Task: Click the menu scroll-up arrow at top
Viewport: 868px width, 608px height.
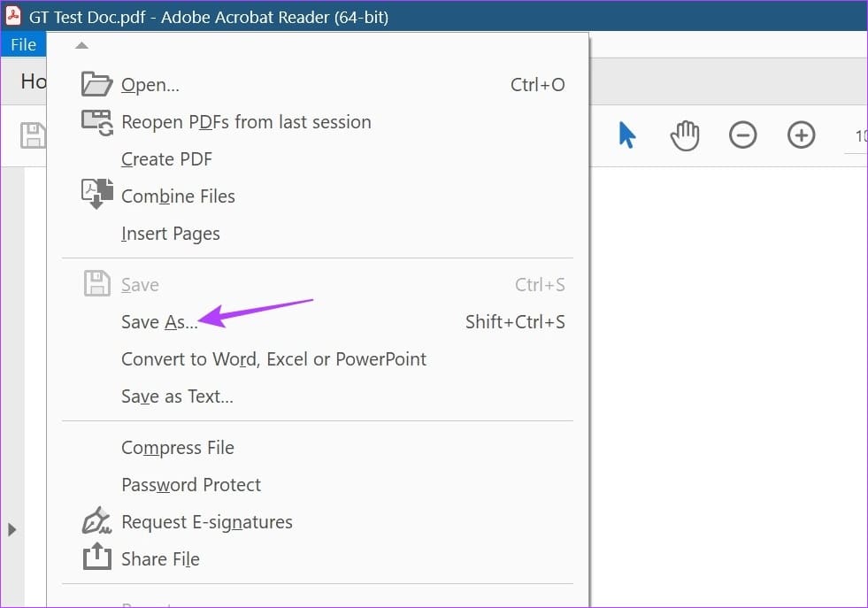Action: point(81,45)
